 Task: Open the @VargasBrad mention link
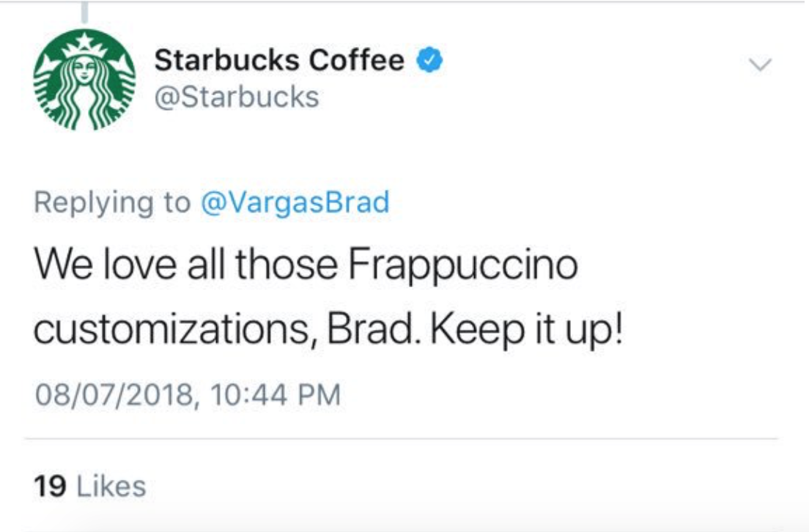(295, 202)
